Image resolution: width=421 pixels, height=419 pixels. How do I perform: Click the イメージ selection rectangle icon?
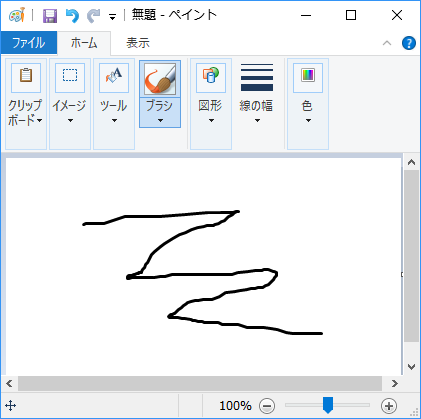[x=70, y=77]
